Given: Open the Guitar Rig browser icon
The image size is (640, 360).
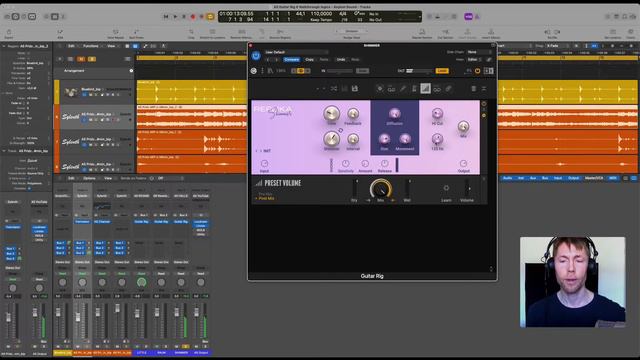Looking at the screenshot, I should [270, 71].
